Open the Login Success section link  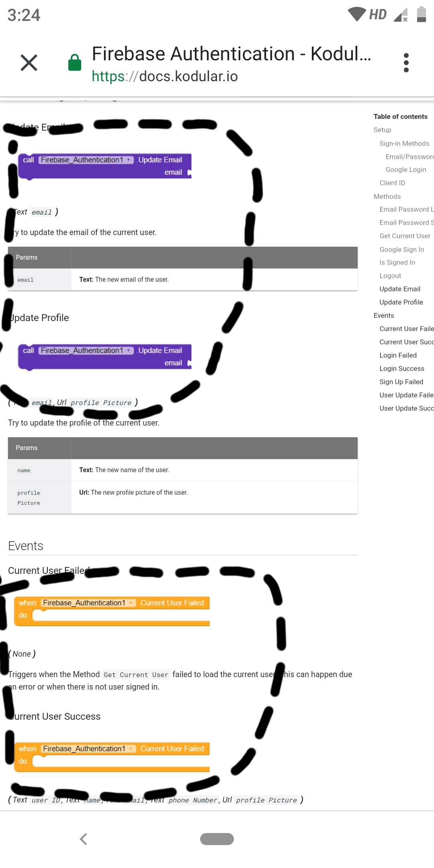(401, 368)
